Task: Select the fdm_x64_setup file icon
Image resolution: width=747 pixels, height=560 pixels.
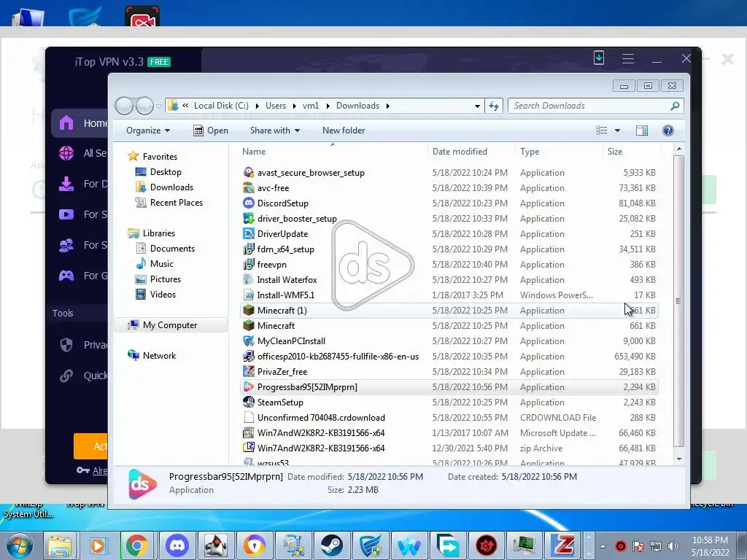Action: click(x=248, y=249)
